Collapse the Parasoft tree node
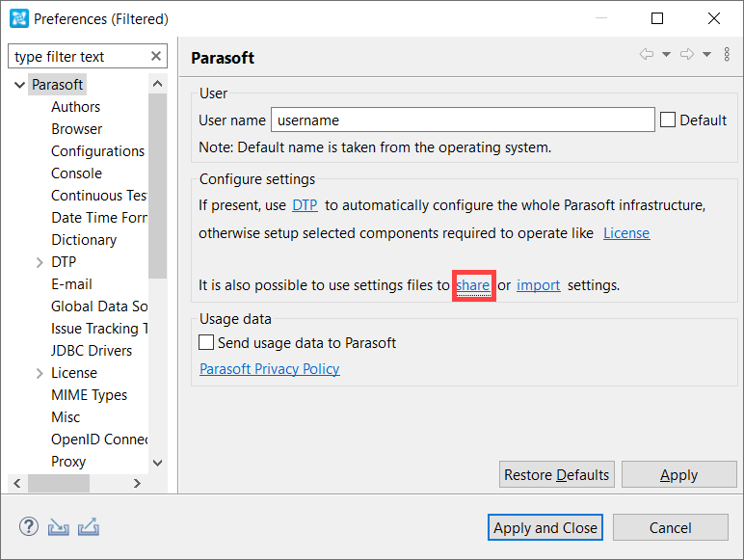Image resolution: width=744 pixels, height=560 pixels. pos(19,85)
